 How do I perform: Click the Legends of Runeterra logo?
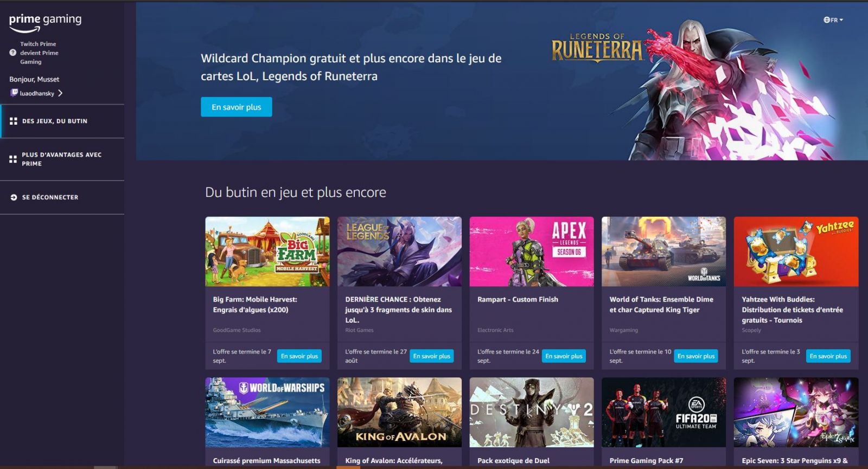(597, 48)
